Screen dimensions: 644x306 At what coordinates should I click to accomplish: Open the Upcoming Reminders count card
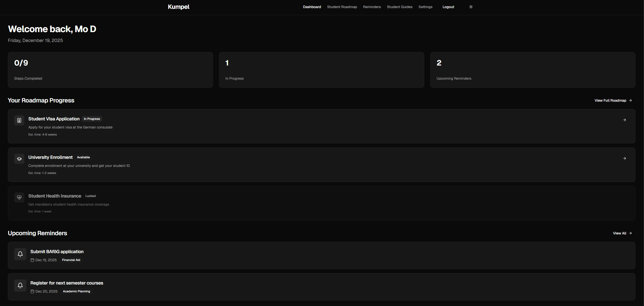(533, 70)
